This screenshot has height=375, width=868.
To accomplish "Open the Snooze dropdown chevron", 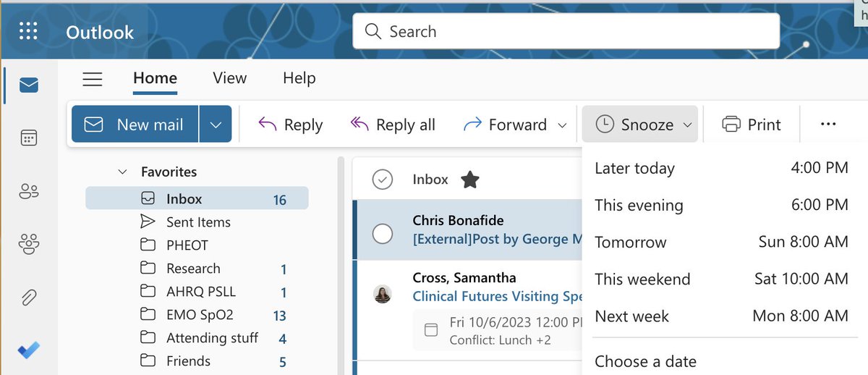I will 687,125.
